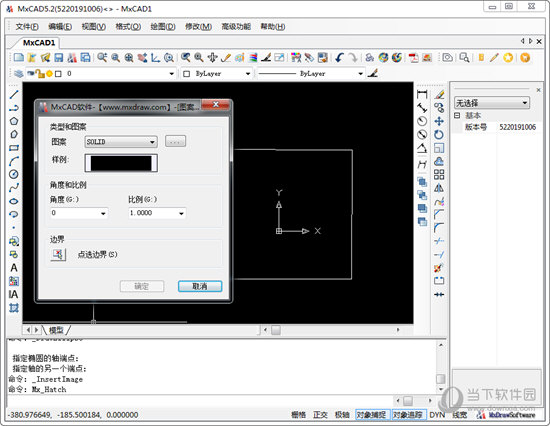Open the 修改(M) menu

pos(199,27)
